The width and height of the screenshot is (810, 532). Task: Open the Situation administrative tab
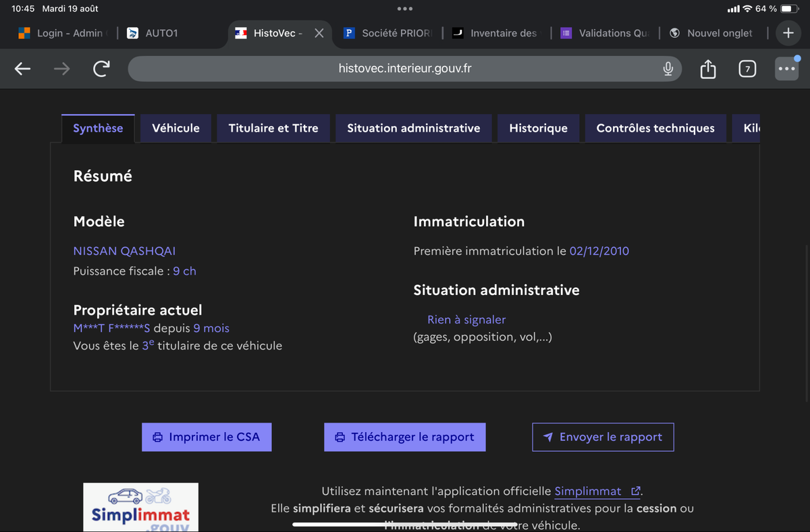coord(414,128)
